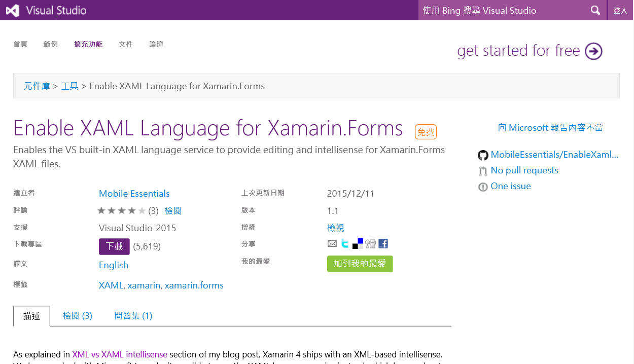This screenshot has width=634, height=364.
Task: Share via the Digg icon
Action: click(x=371, y=244)
